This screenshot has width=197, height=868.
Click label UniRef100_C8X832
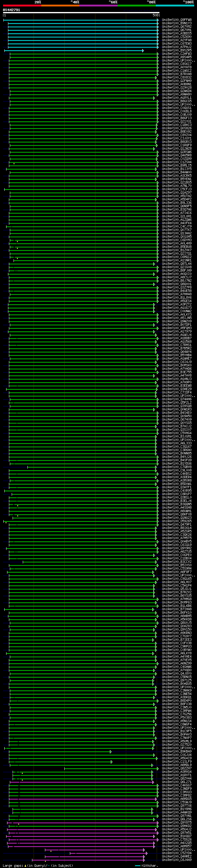point(177,78)
